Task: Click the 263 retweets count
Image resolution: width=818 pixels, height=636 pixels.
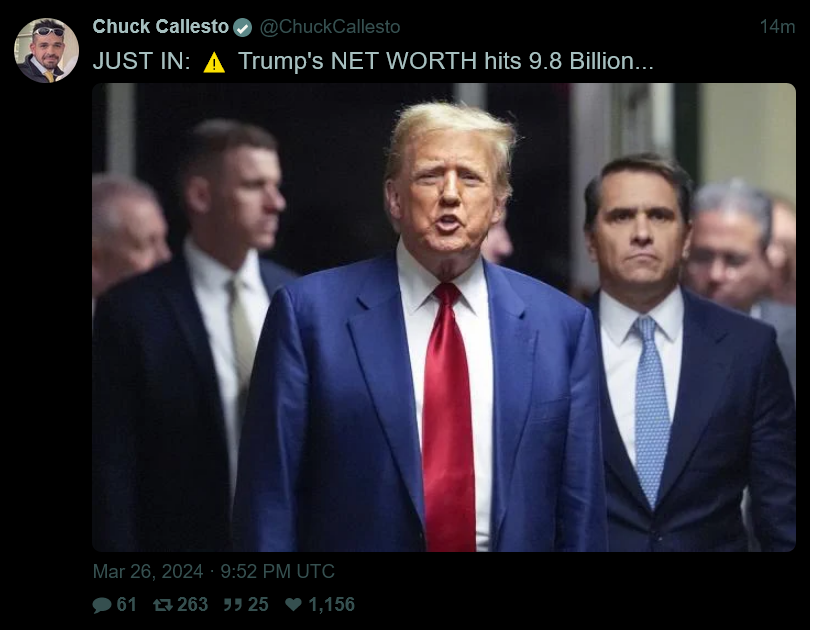Action: [x=193, y=604]
